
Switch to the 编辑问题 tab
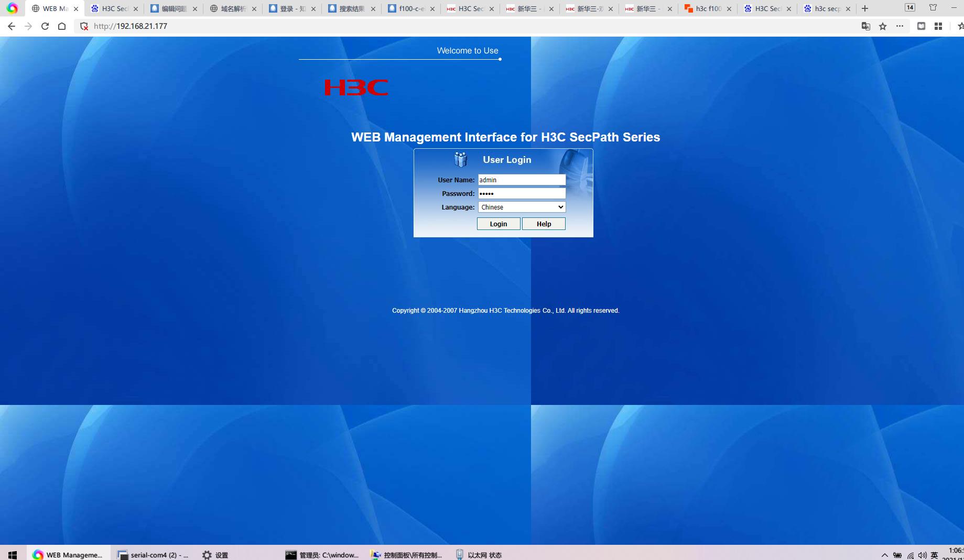click(174, 9)
